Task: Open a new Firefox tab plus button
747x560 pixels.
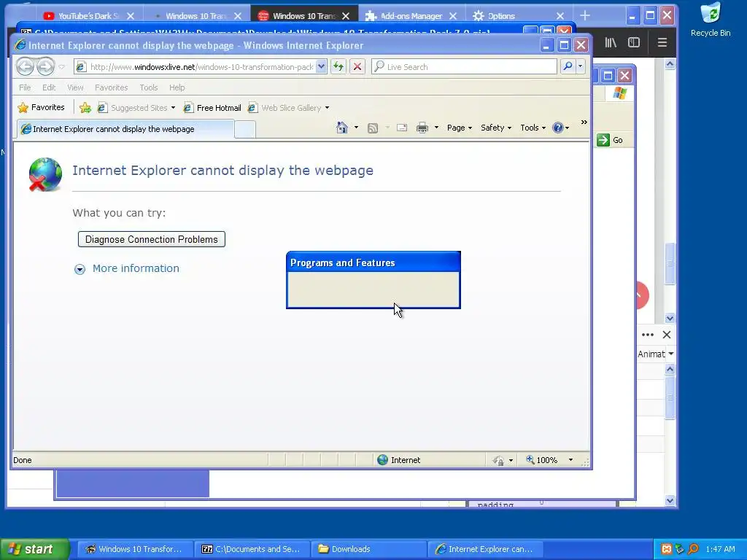Action: (x=585, y=16)
